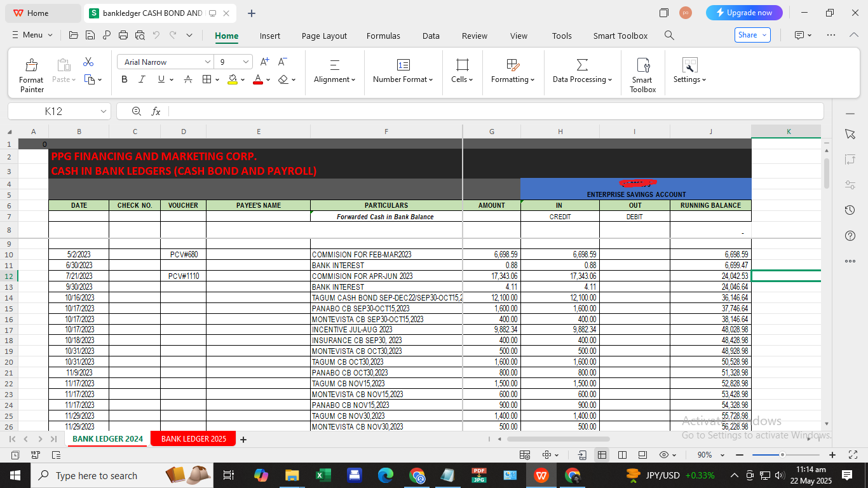Image resolution: width=868 pixels, height=488 pixels.
Task: Click the eraser Clear icon
Action: [x=283, y=79]
